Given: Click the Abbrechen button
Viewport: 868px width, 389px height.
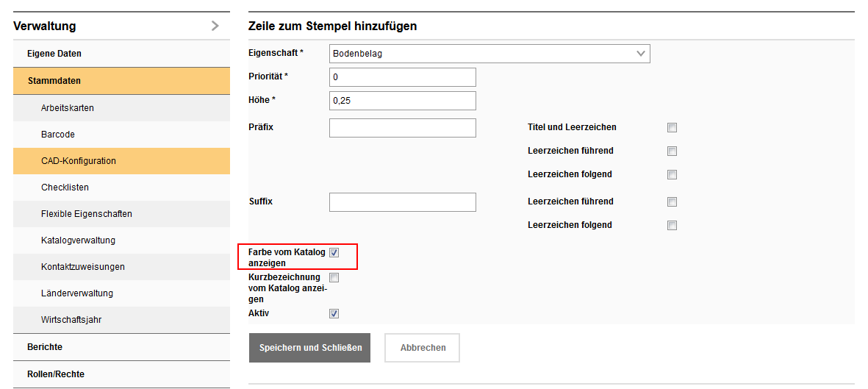Looking at the screenshot, I should point(423,348).
